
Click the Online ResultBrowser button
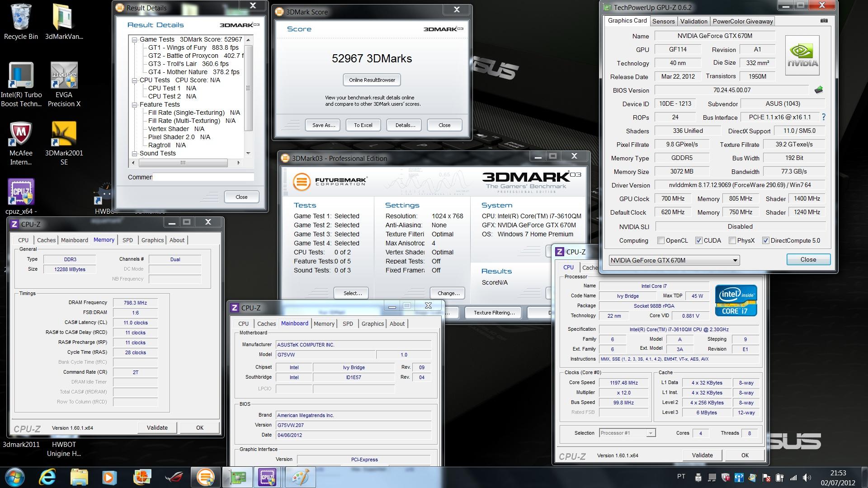click(372, 80)
